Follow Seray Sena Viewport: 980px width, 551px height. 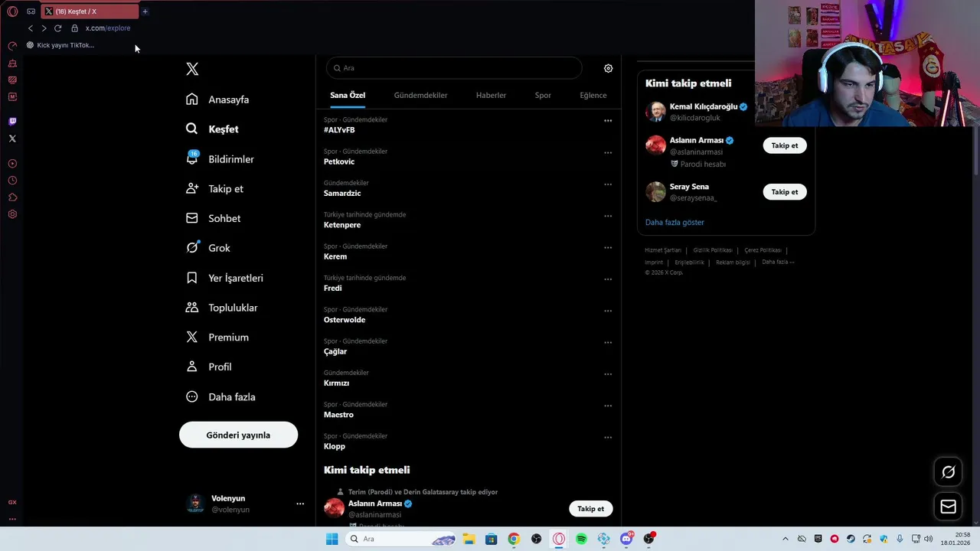[x=785, y=192]
